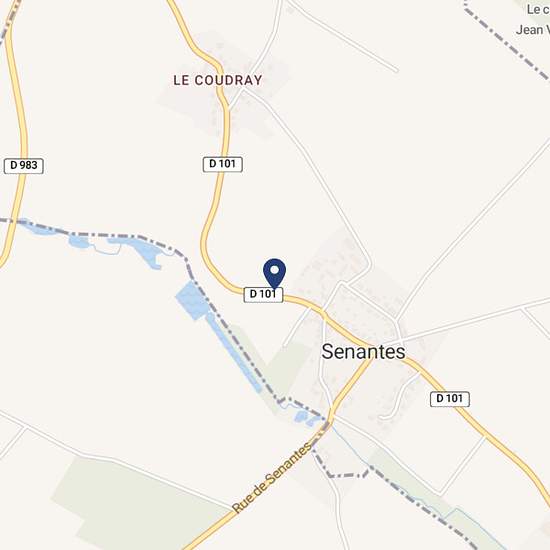Click the large rectangular blue pond
This screenshot has height=550, width=550.
click(192, 300)
